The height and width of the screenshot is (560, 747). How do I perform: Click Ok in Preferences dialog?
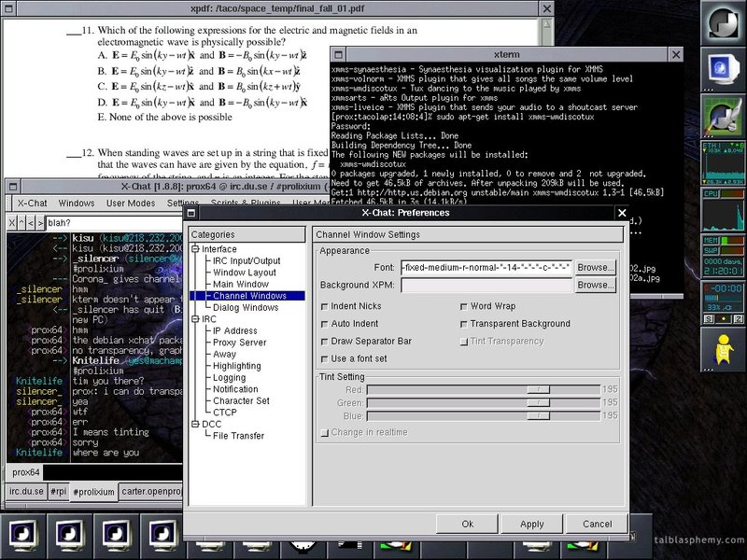[x=468, y=524]
